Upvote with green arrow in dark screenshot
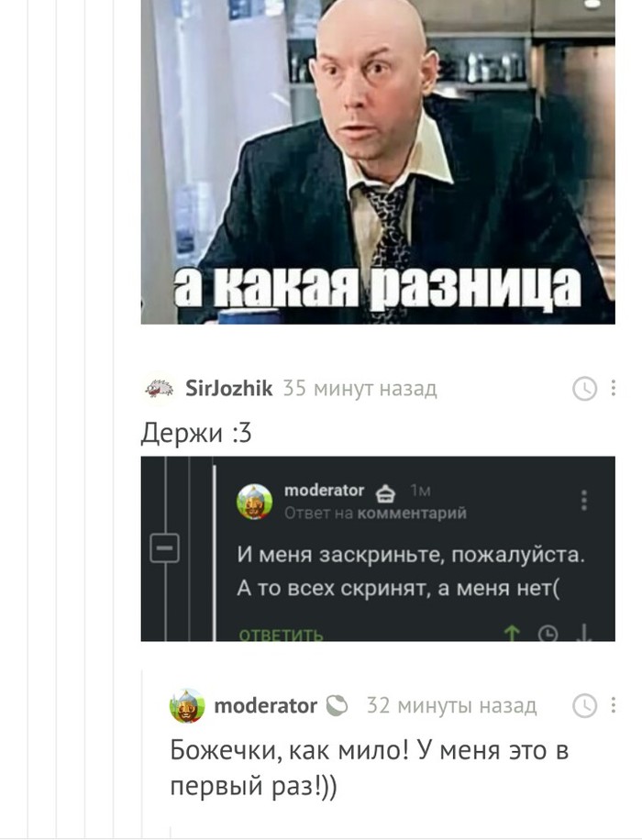642x840 pixels. [x=512, y=634]
